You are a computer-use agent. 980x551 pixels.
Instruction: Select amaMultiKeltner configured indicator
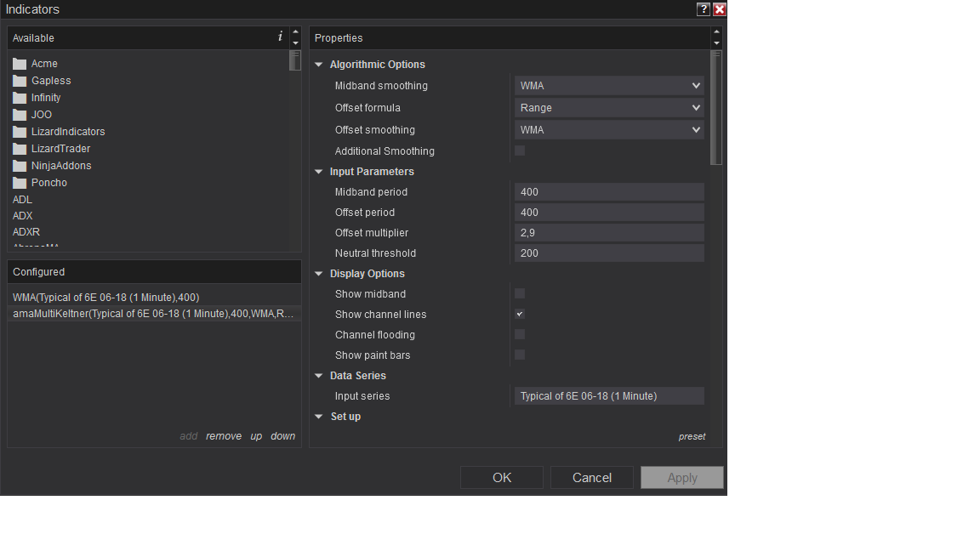[154, 314]
